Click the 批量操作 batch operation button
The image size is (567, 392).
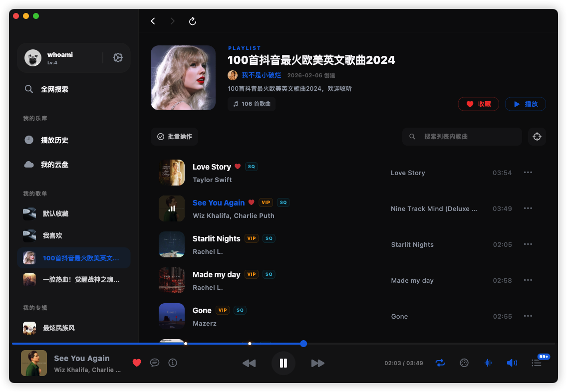[x=174, y=137]
